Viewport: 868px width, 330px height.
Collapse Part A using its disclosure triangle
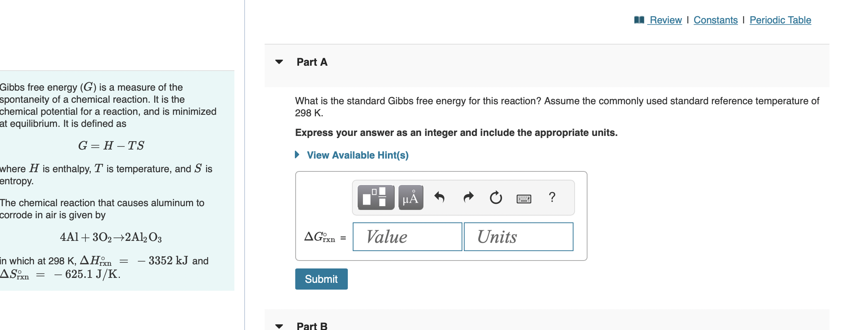click(x=279, y=62)
